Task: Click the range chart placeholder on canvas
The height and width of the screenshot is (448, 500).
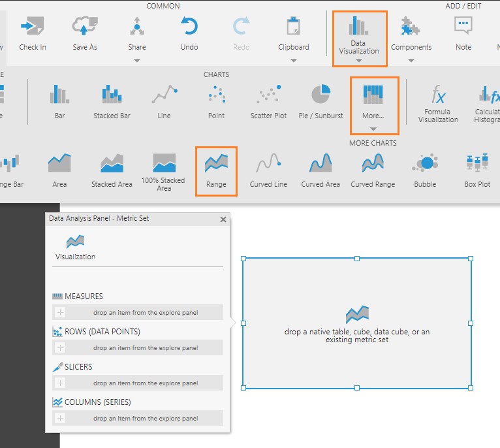Action: (357, 323)
